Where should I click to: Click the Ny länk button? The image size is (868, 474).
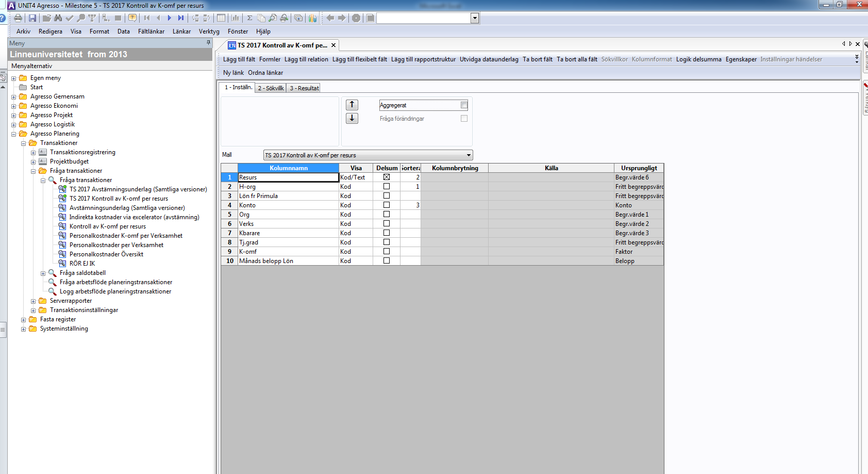233,73
